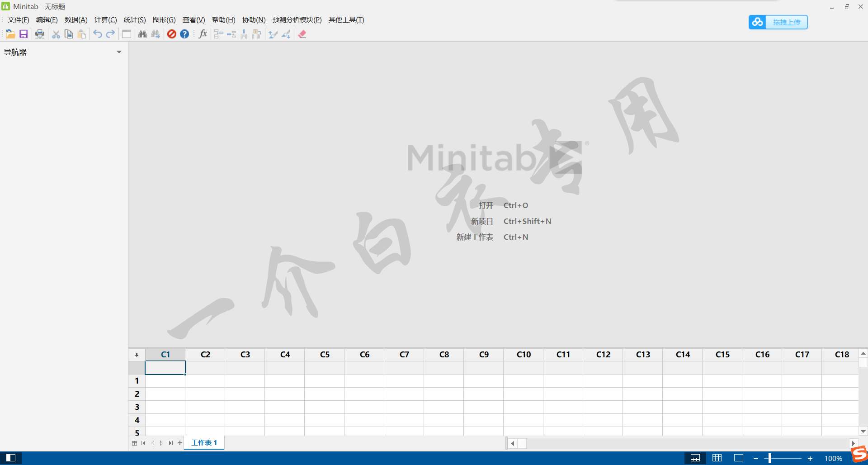The image size is (868, 465).
Task: Go to the first worksheet tab arrow
Action: tap(143, 443)
